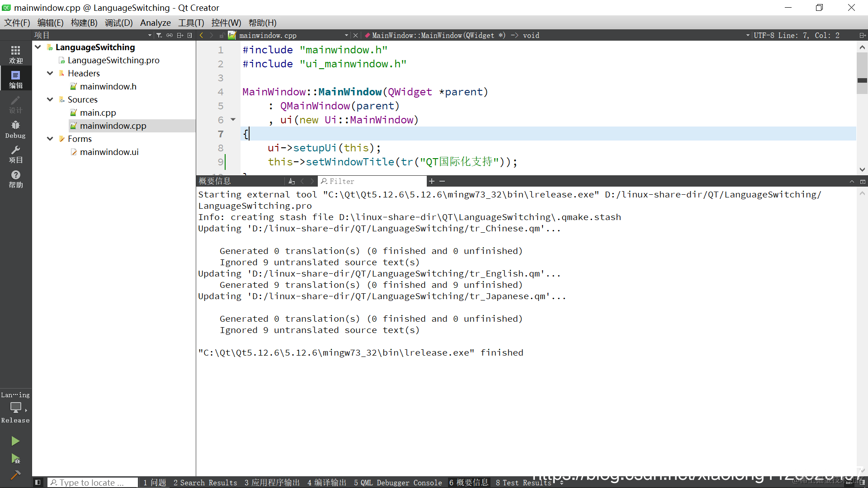This screenshot has height=488, width=868.
Task: Show the 2 Search Results pane
Action: pos(205,483)
